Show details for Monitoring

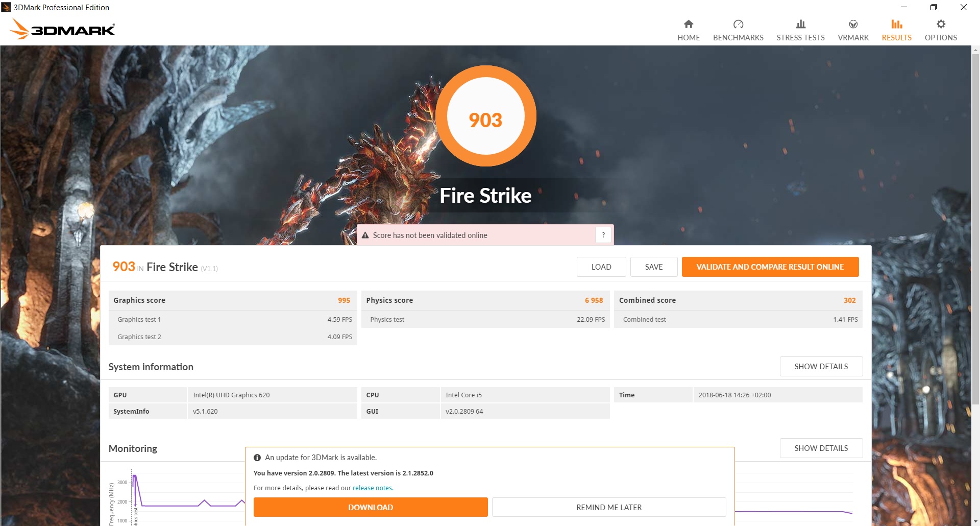821,448
